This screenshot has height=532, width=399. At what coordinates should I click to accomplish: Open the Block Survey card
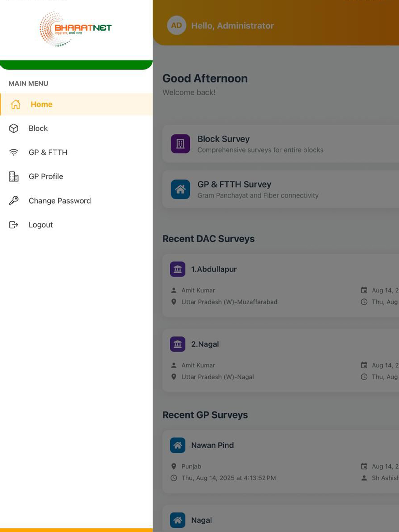point(281,144)
